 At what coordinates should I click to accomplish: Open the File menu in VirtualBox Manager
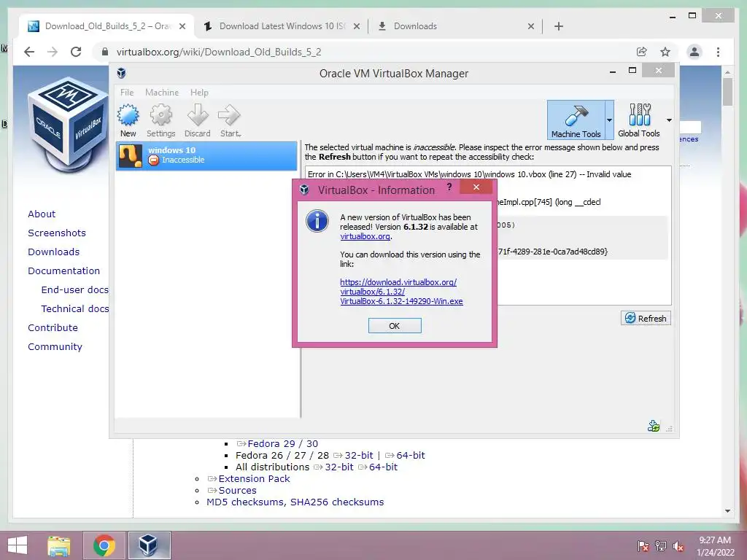(x=127, y=93)
